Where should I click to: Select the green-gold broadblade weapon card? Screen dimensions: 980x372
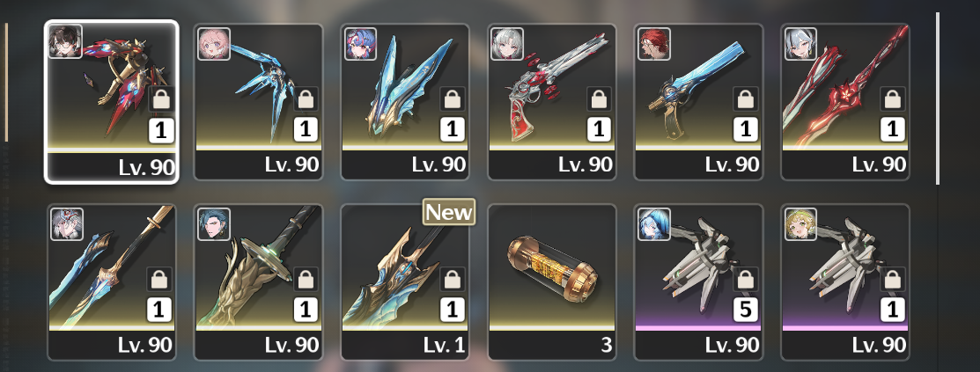pos(259,282)
